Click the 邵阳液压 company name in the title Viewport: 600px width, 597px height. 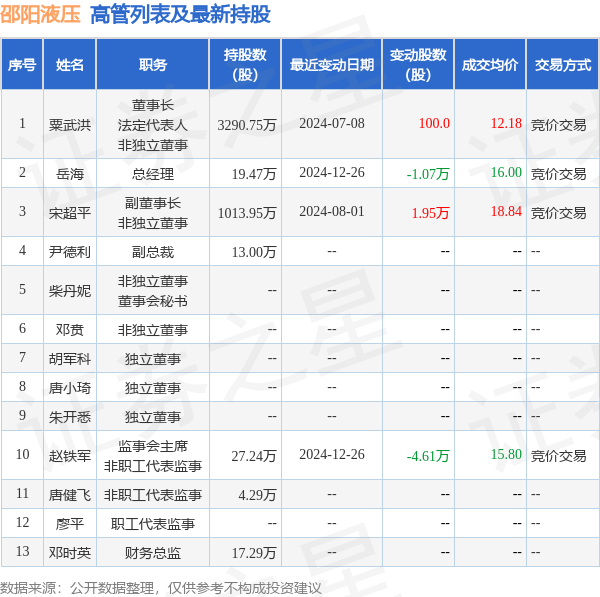42,14
